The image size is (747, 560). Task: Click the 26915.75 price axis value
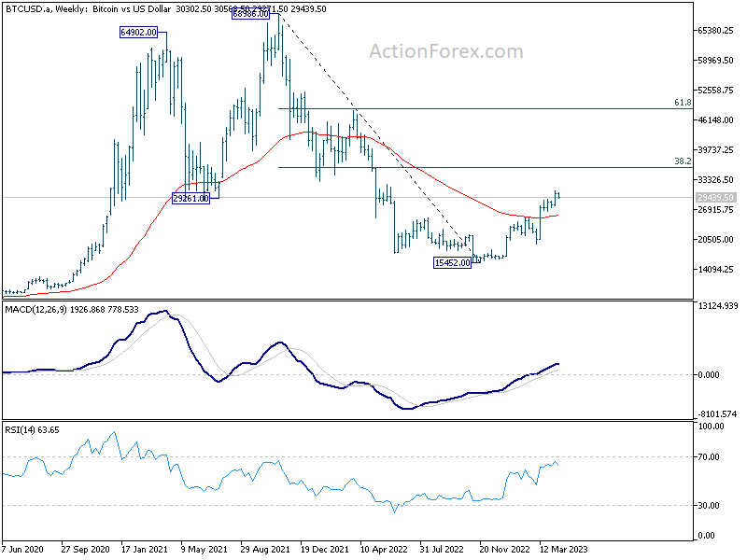pyautogui.click(x=715, y=210)
